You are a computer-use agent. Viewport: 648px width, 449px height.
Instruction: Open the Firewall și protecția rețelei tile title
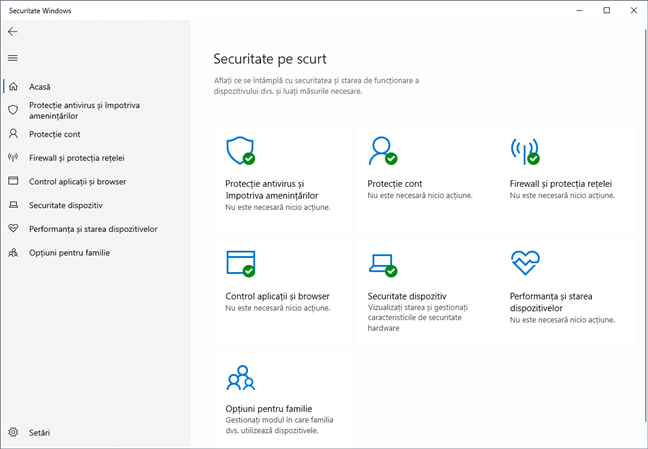tap(561, 184)
